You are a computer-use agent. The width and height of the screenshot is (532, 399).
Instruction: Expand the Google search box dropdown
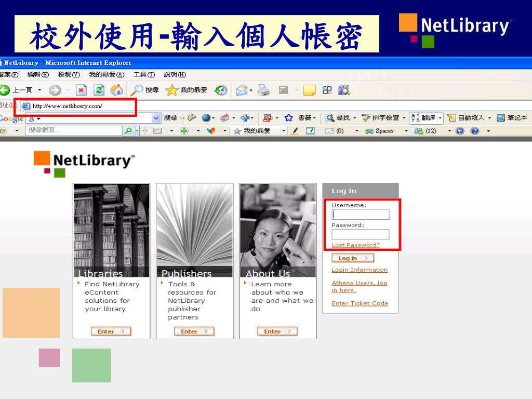click(156, 118)
